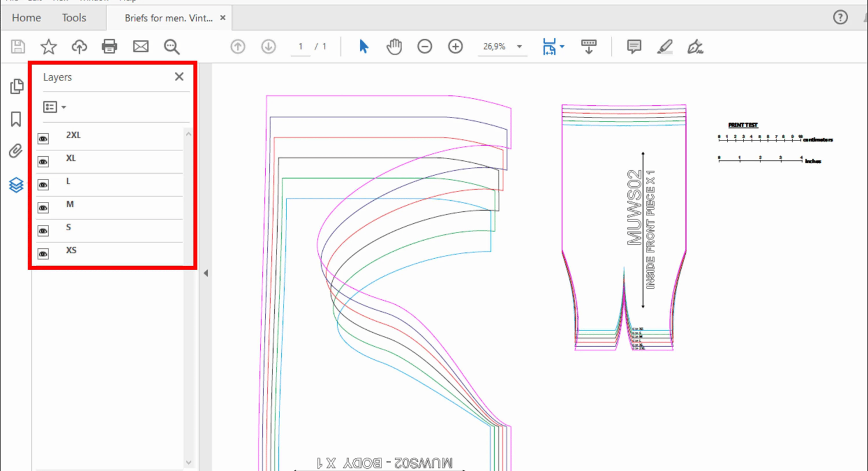This screenshot has width=868, height=471.
Task: Add file to starred favorites
Action: pyautogui.click(x=49, y=46)
